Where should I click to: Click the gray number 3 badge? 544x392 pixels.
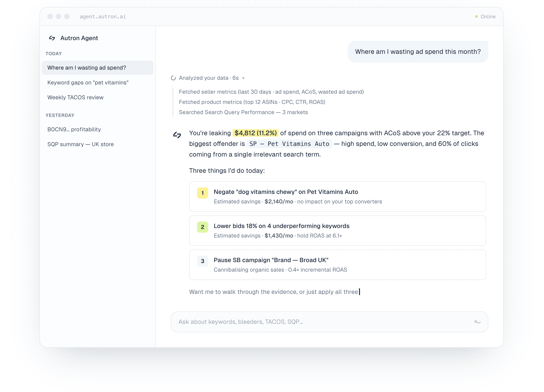pyautogui.click(x=203, y=261)
